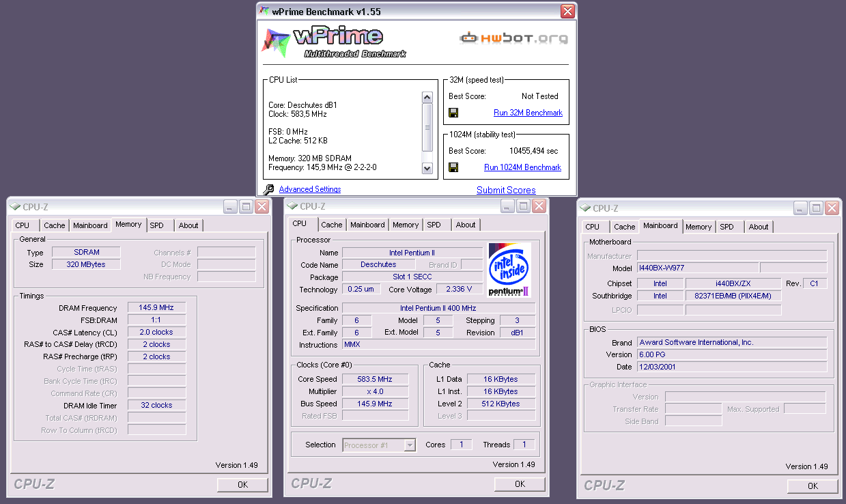The width and height of the screenshot is (846, 504).
Task: Open Mainboard tab in CPU-Z CPU window
Action: (367, 225)
